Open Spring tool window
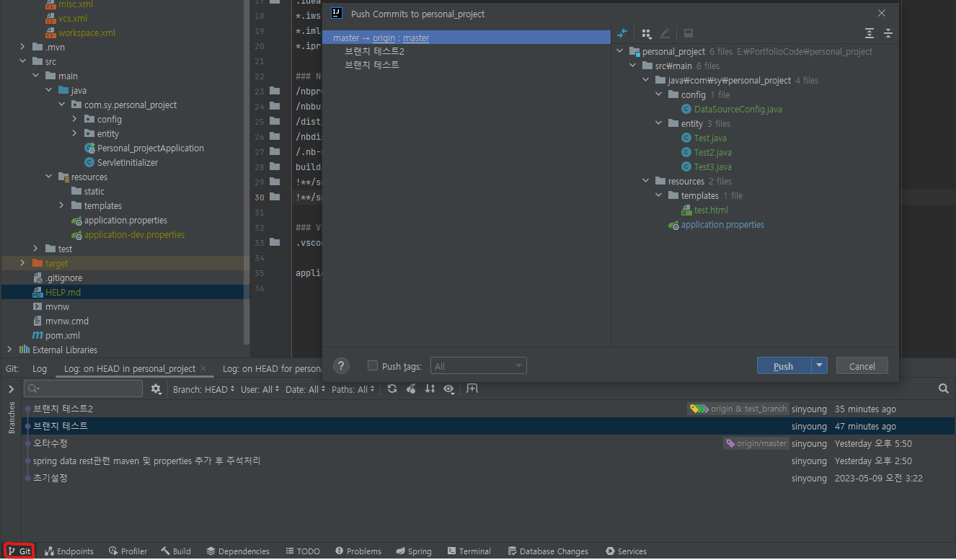Image resolution: width=956 pixels, height=560 pixels. coord(414,551)
